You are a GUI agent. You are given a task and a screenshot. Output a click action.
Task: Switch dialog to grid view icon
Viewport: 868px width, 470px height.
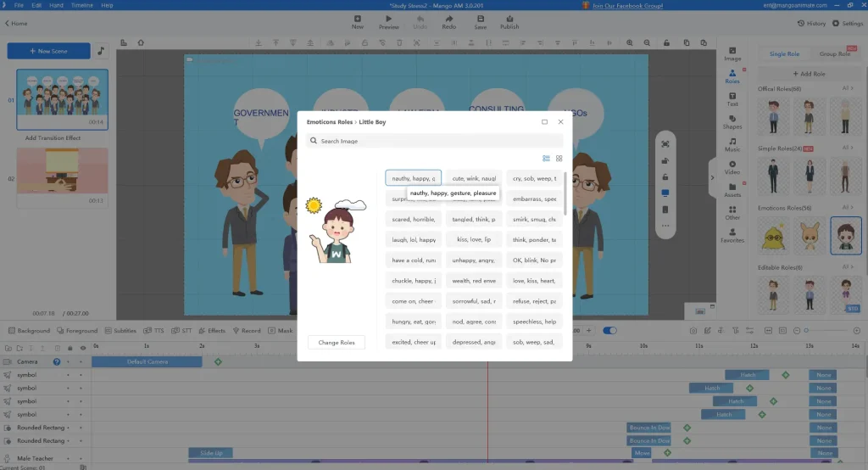(x=559, y=159)
